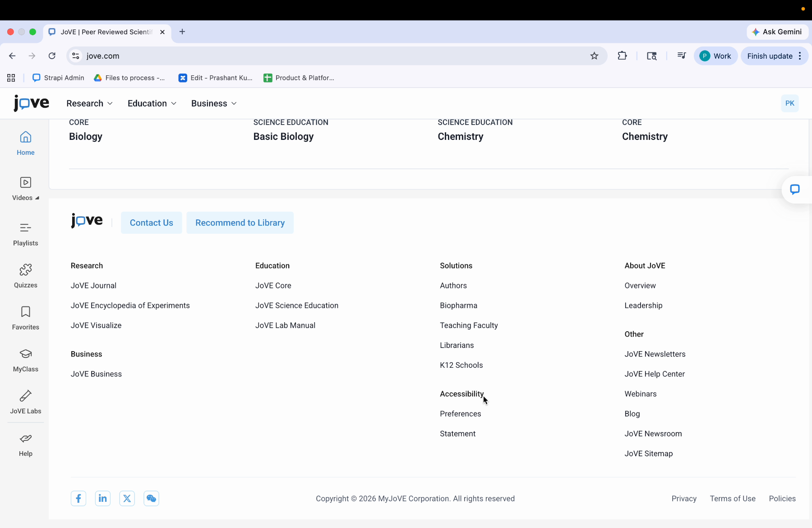
Task: Open Edit - Prashant Ku... bookmark
Action: tap(216, 78)
